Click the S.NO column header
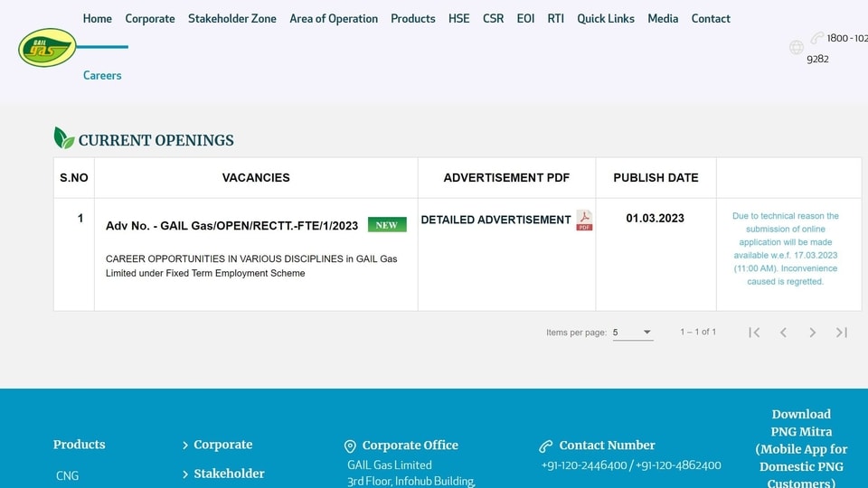 click(74, 178)
